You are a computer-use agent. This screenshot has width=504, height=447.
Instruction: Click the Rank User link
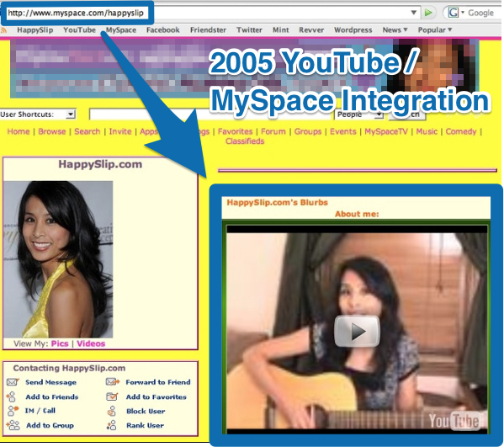coord(145,425)
